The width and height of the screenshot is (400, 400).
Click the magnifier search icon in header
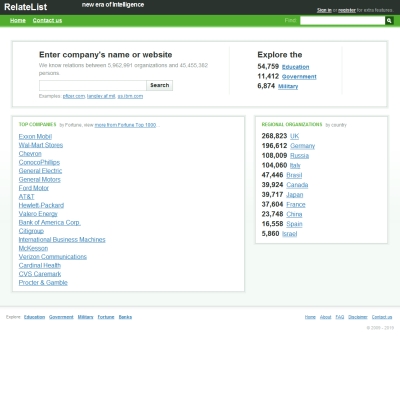(x=389, y=21)
